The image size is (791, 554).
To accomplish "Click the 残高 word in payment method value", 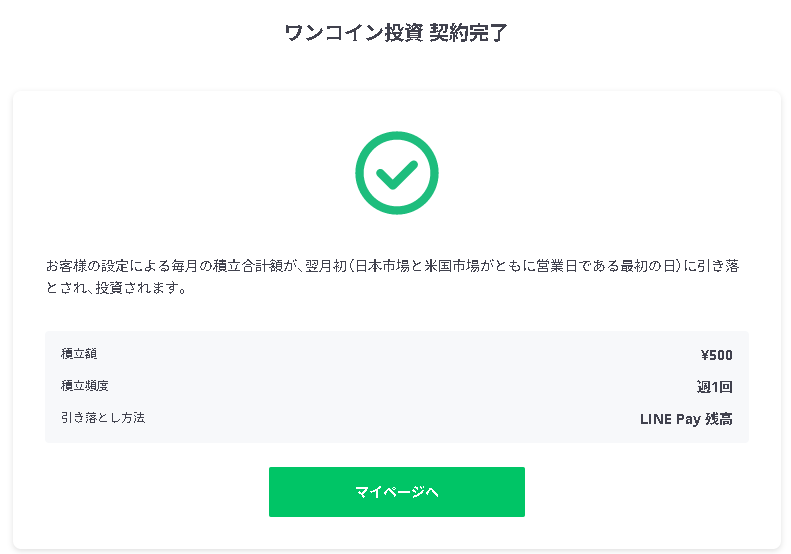I will [719, 419].
